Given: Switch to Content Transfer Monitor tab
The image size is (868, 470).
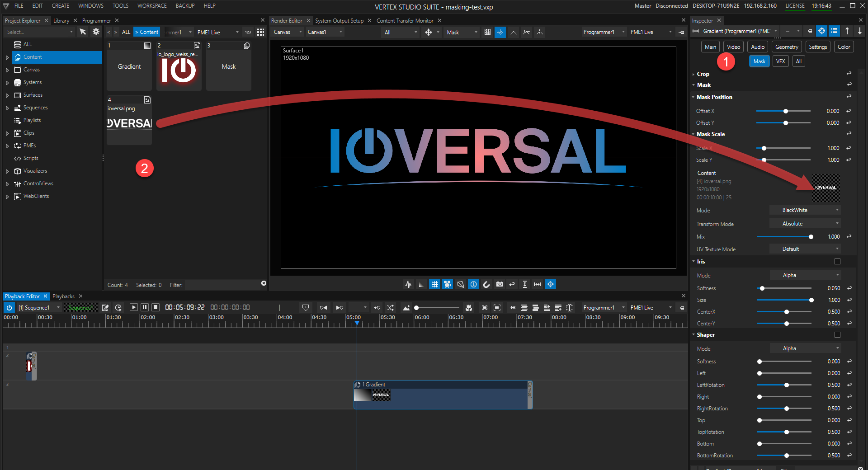Looking at the screenshot, I should point(405,21).
